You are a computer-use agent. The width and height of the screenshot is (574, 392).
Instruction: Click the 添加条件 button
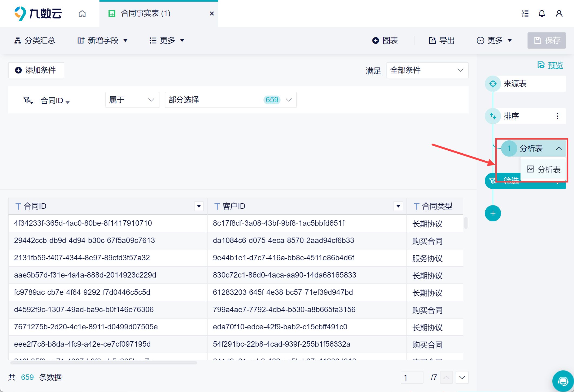[x=36, y=70]
